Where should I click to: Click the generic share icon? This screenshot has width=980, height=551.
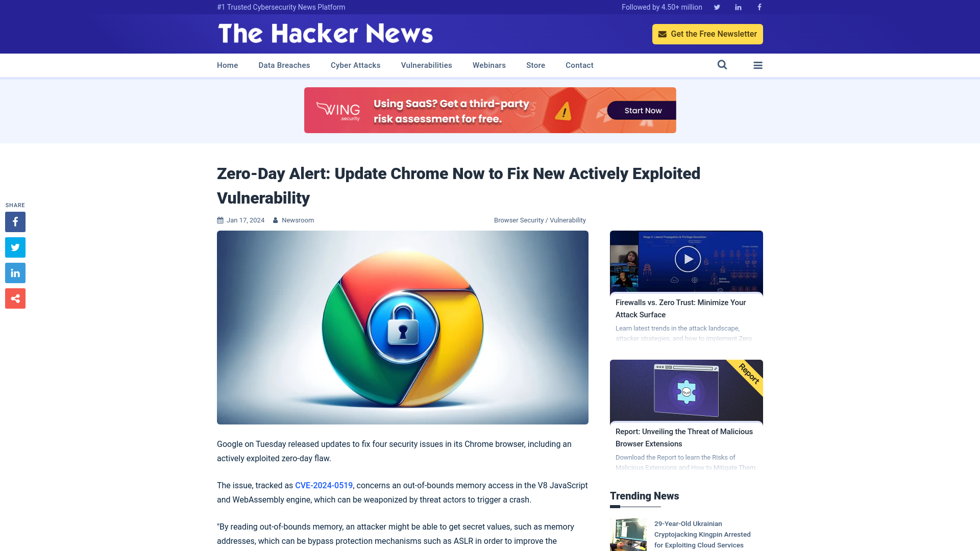(15, 298)
